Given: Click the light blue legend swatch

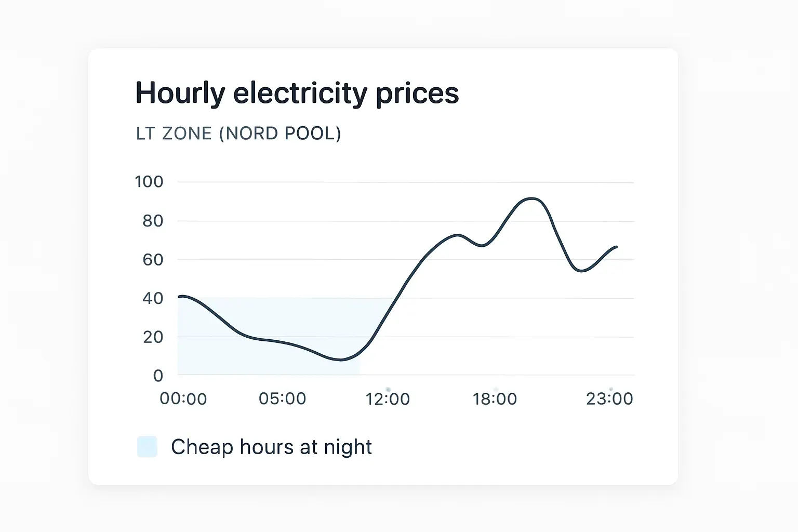Looking at the screenshot, I should (147, 447).
